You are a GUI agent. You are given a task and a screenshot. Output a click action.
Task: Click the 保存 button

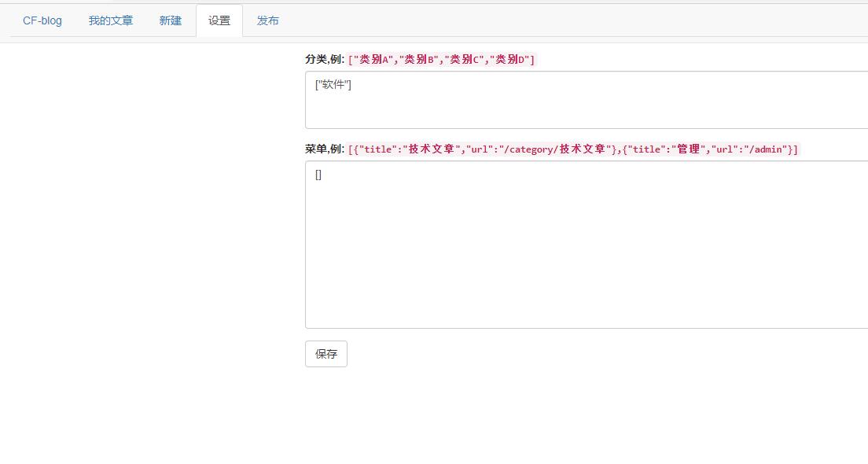pyautogui.click(x=325, y=354)
